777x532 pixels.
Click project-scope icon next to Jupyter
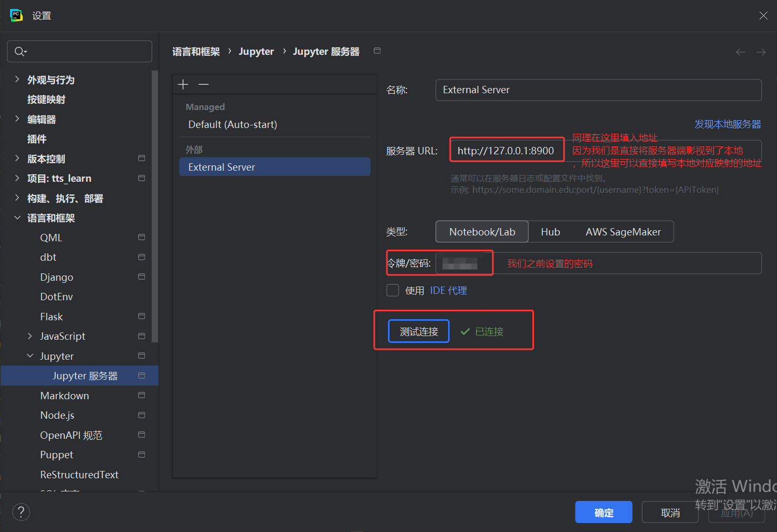coord(141,356)
